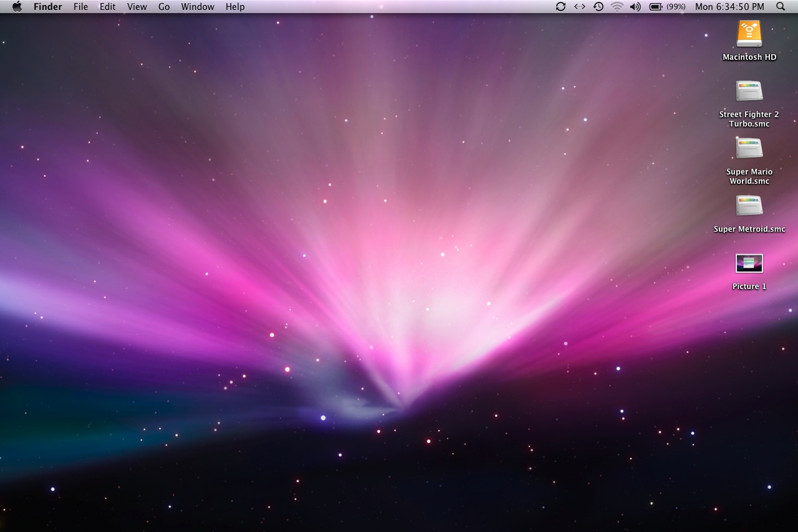Click the battery status icon

[656, 6]
